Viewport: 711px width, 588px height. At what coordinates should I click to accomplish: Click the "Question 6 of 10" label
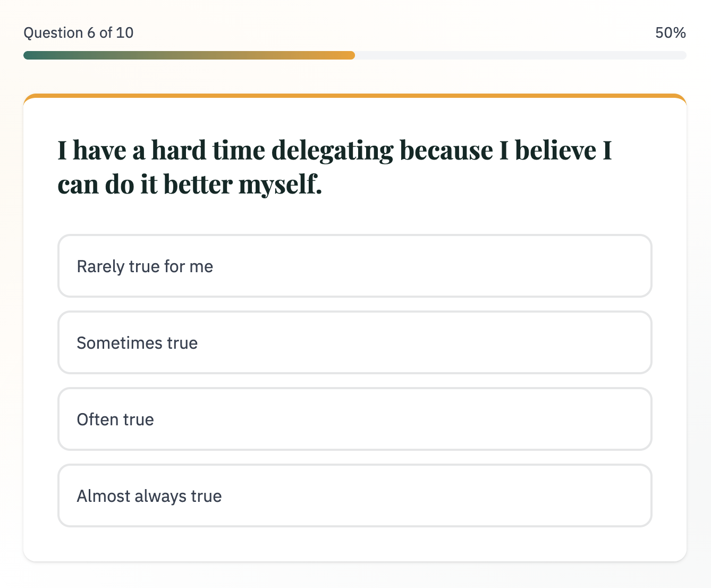79,32
